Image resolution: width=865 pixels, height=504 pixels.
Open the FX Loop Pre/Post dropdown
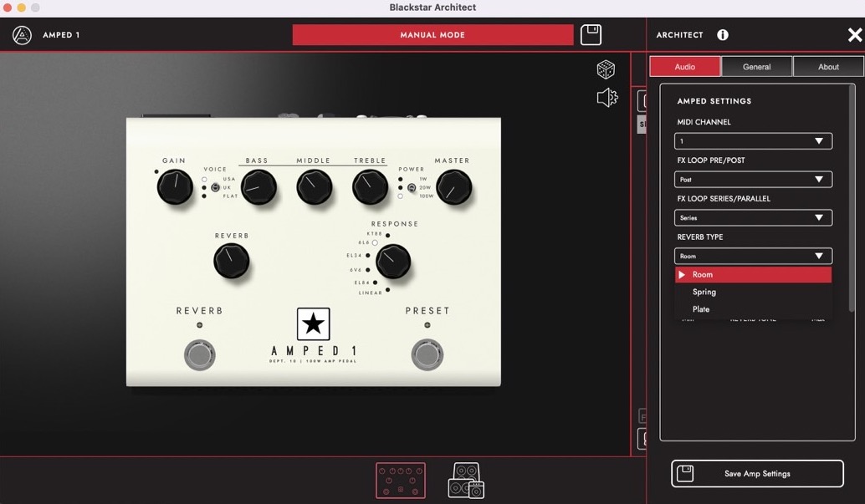(753, 179)
